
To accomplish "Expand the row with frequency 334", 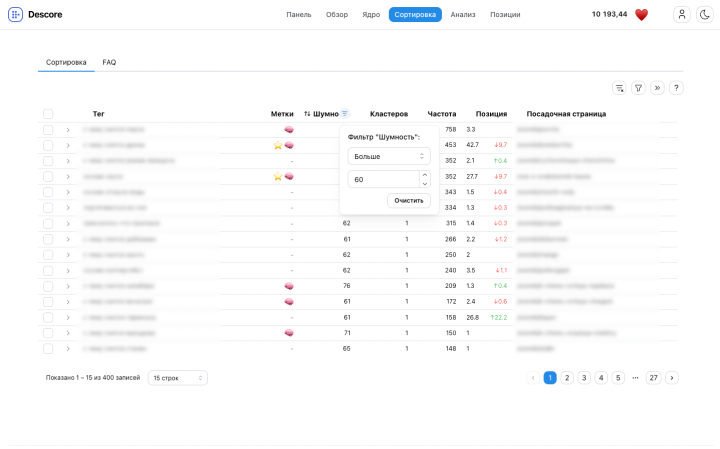I will click(x=68, y=208).
